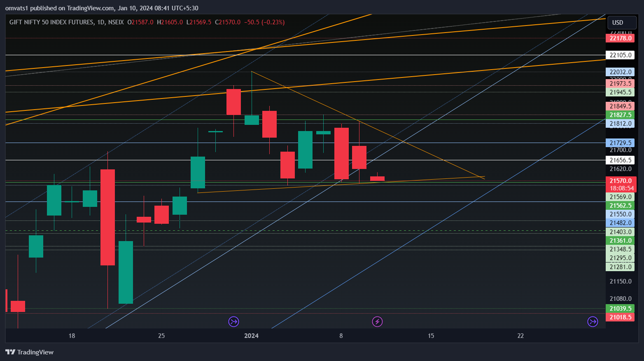Click the date 25 on time axis
Image resolution: width=644 pixels, height=361 pixels.
[x=161, y=336]
